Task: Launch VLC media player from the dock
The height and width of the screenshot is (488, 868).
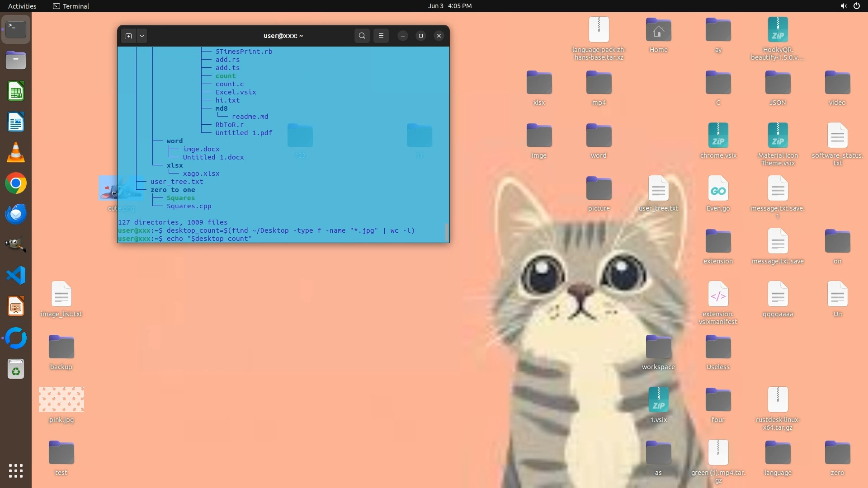Action: pyautogui.click(x=16, y=153)
